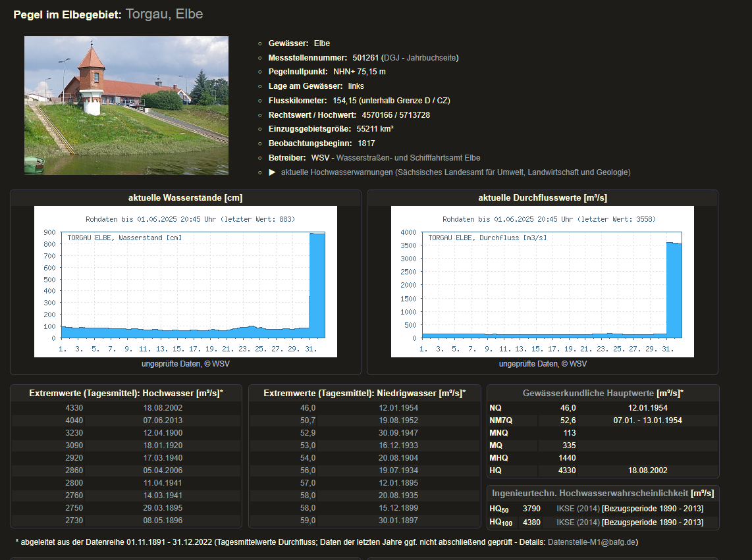The height and width of the screenshot is (560, 752).
Task: Click the 'Torgau, Elbe' page title
Action: point(164,14)
